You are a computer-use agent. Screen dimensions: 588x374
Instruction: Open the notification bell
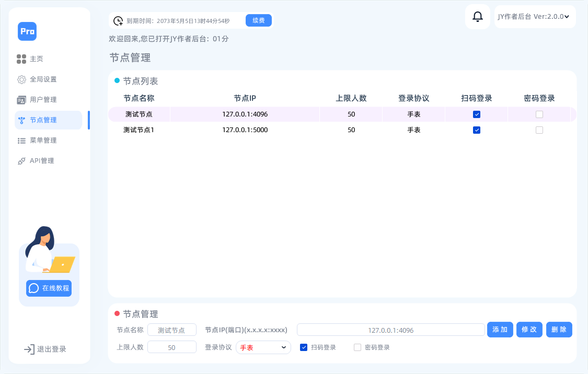[477, 16]
